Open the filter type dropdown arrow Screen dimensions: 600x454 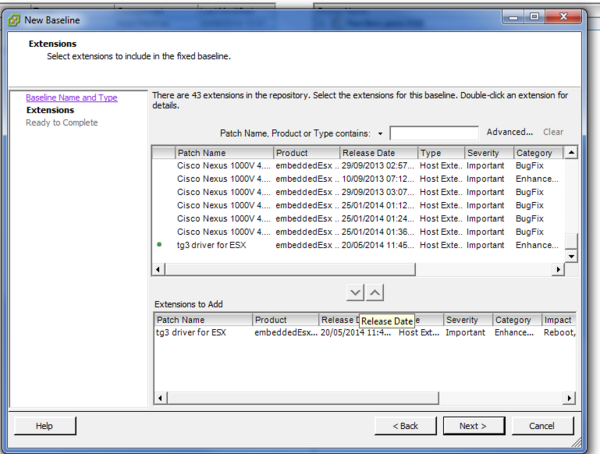(x=381, y=133)
